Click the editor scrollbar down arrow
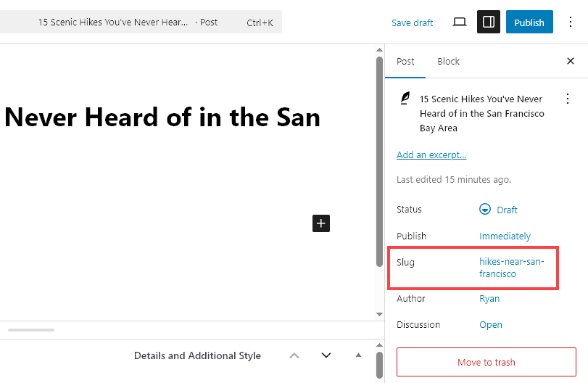 click(x=379, y=314)
